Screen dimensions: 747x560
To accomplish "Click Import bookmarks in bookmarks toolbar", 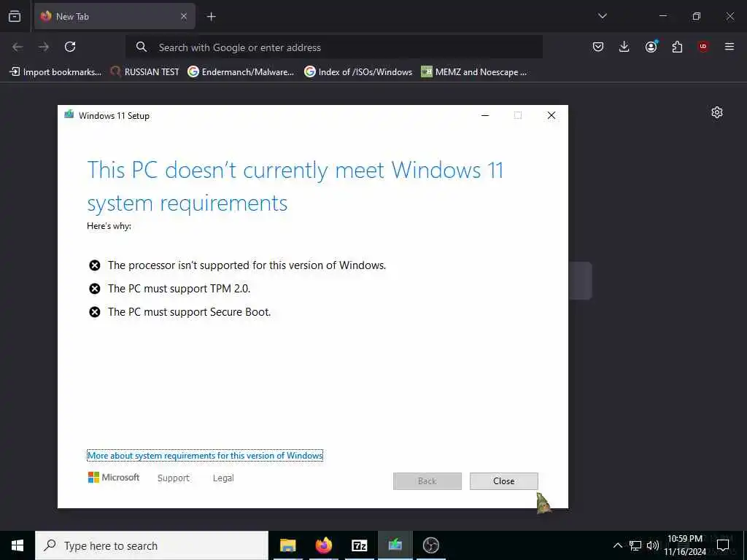I will pyautogui.click(x=55, y=72).
